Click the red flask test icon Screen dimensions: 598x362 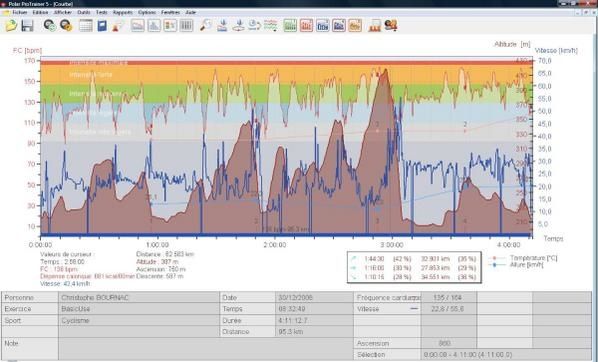118,26
